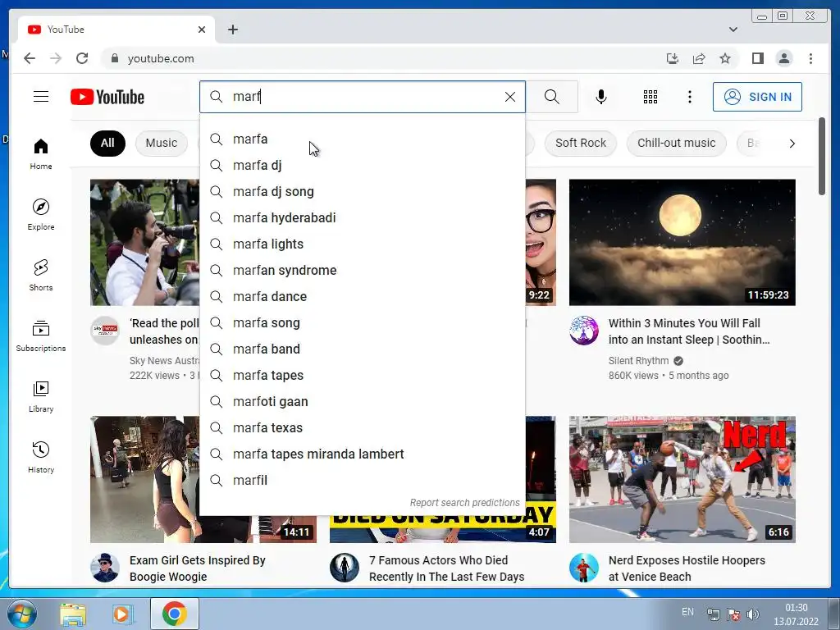
Task: Choose suggestion 'marfa dance'
Action: pos(362,296)
